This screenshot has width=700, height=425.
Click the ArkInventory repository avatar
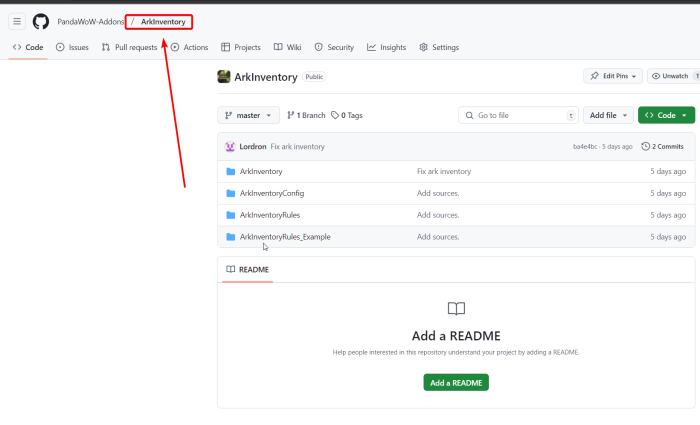tap(224, 76)
